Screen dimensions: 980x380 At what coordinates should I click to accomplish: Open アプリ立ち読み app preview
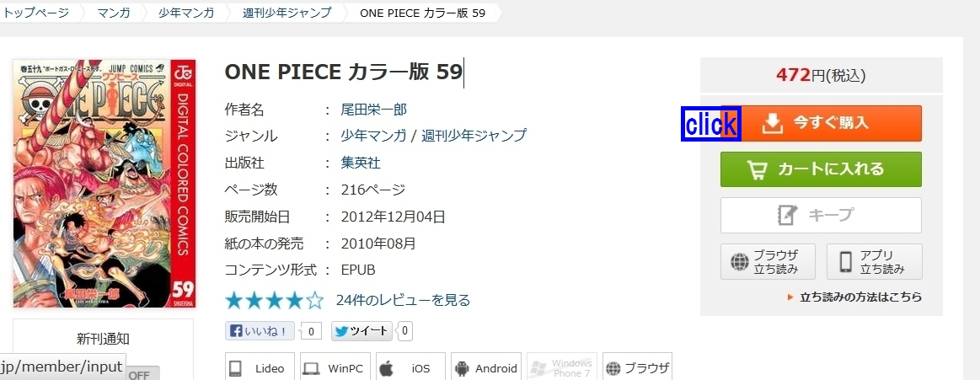tap(875, 261)
